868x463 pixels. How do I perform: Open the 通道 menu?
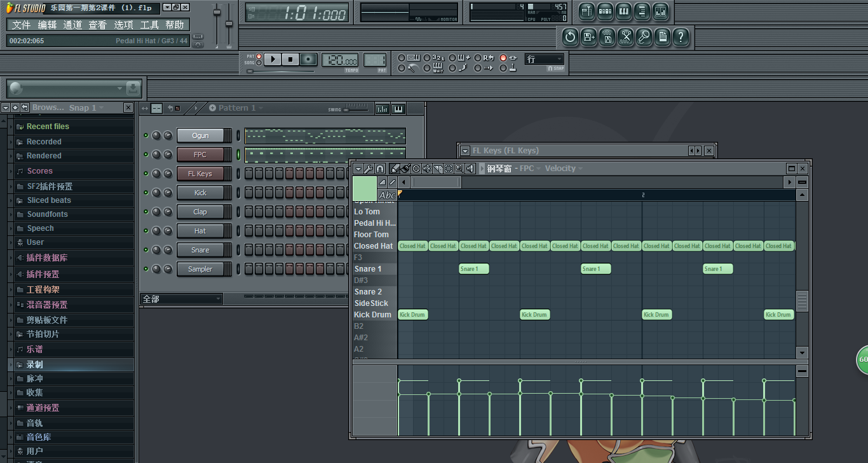(72, 25)
